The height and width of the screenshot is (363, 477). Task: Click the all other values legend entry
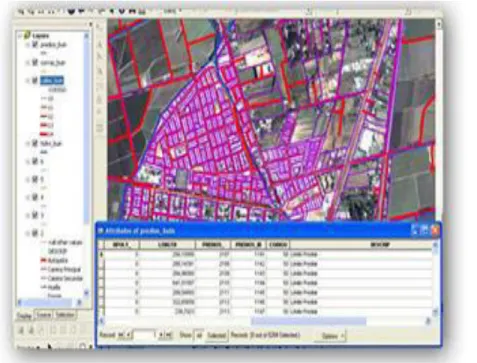pos(65,242)
